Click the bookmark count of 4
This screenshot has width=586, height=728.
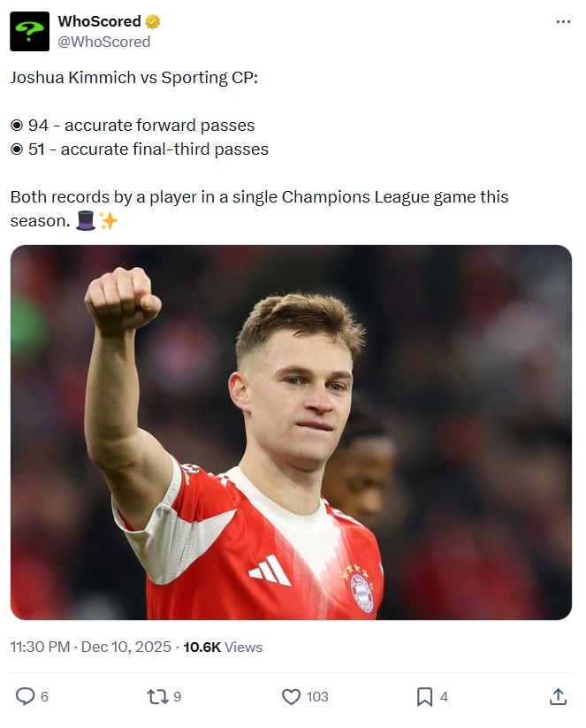pos(444,697)
